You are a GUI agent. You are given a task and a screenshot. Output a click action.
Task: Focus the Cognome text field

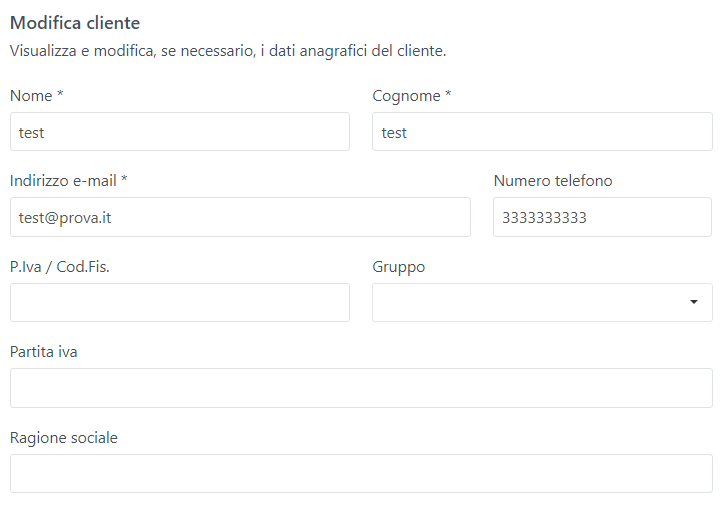coord(542,132)
